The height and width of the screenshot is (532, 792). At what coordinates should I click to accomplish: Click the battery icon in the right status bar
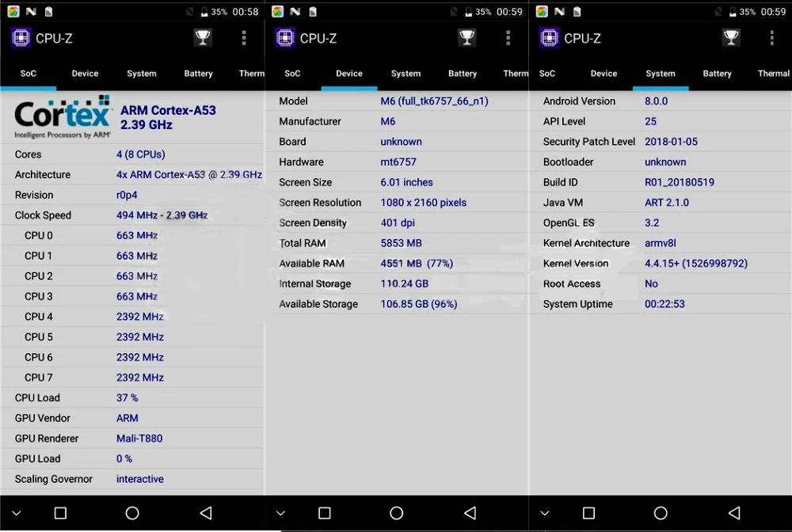pos(733,12)
